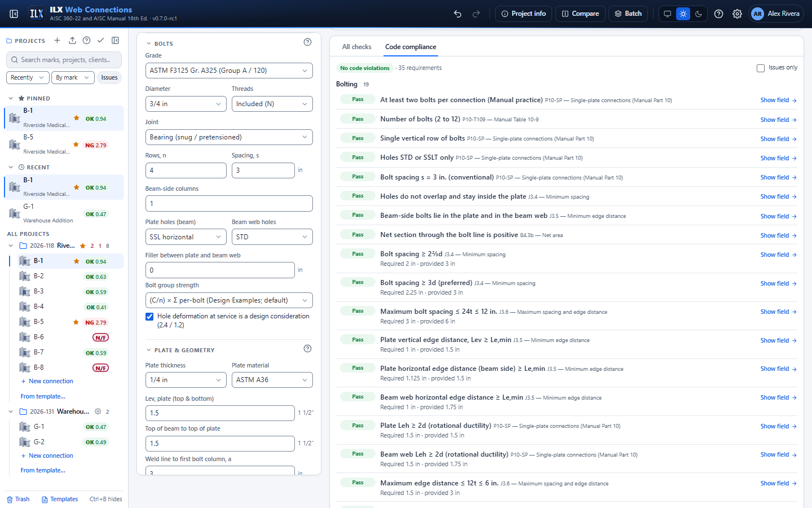Click Top of beam to top of plate input
This screenshot has height=508, width=812.
pyautogui.click(x=220, y=444)
